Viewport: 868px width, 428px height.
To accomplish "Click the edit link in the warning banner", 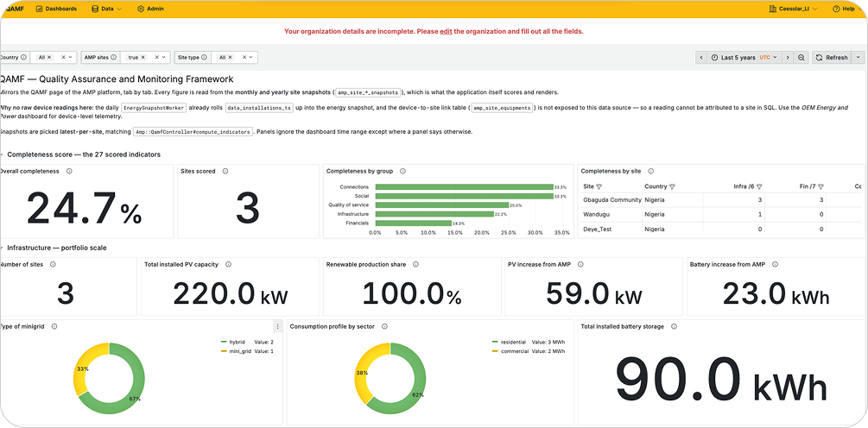I will pos(446,32).
